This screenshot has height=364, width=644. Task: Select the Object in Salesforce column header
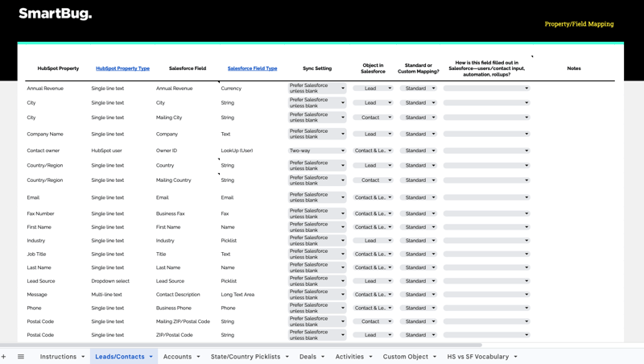(x=373, y=68)
